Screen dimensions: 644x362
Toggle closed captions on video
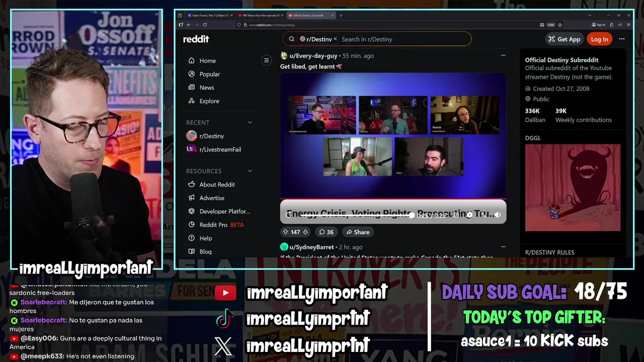pos(455,215)
